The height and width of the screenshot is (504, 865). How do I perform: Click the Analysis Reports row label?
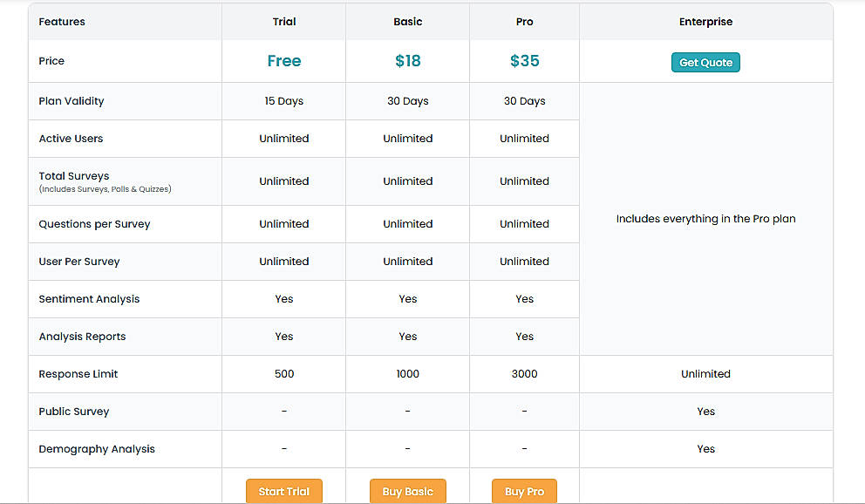pyautogui.click(x=82, y=337)
